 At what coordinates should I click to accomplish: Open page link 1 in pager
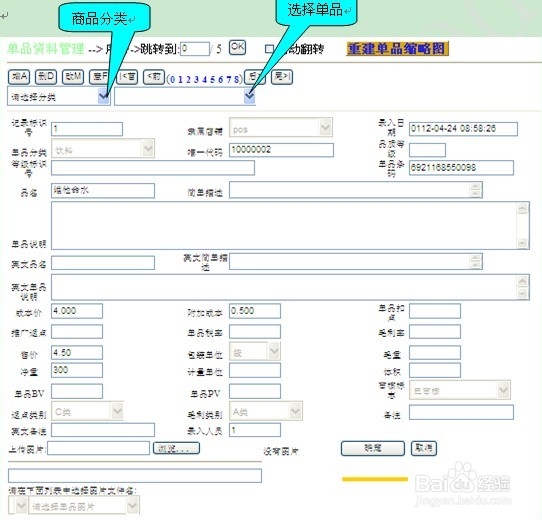tap(180, 80)
